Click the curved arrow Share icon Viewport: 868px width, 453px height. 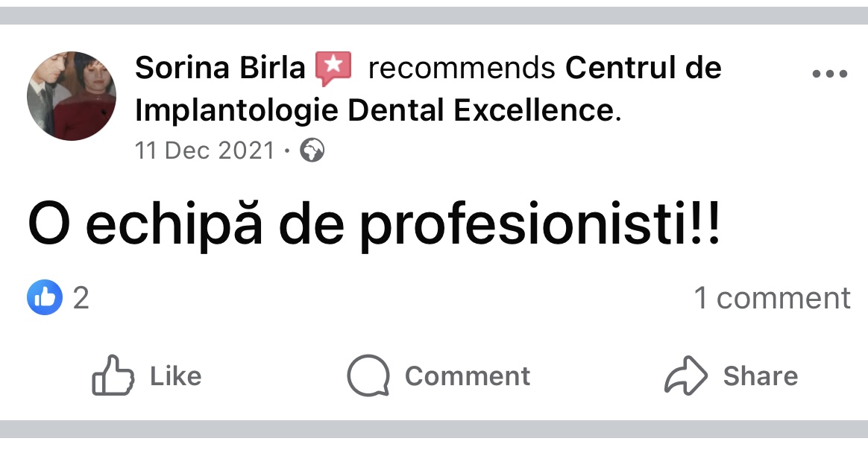tap(686, 376)
